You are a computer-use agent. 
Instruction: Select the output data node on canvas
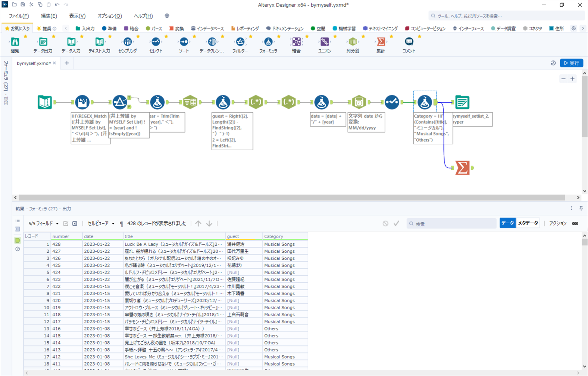pos(462,102)
